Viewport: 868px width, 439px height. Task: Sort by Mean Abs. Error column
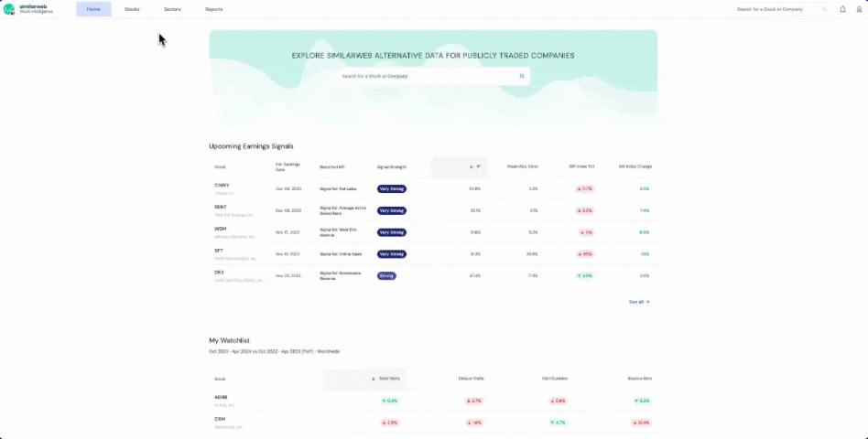click(x=523, y=166)
